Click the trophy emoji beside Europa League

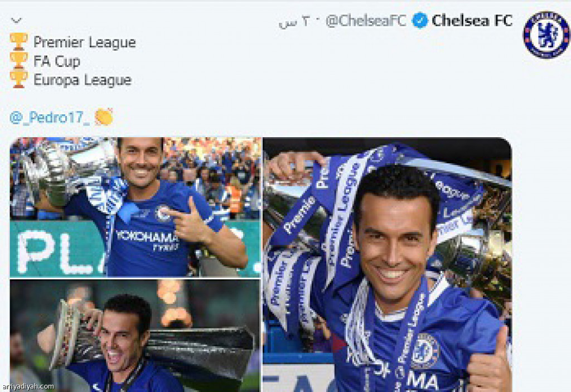pos(18,79)
